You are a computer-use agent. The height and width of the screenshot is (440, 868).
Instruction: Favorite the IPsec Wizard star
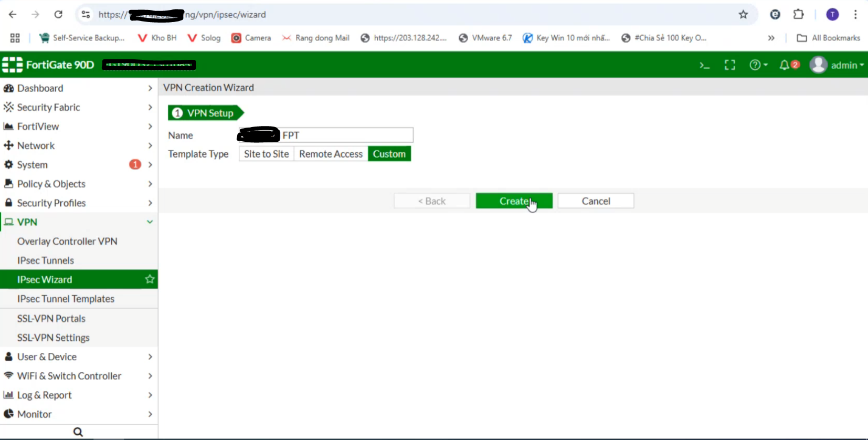tap(150, 279)
